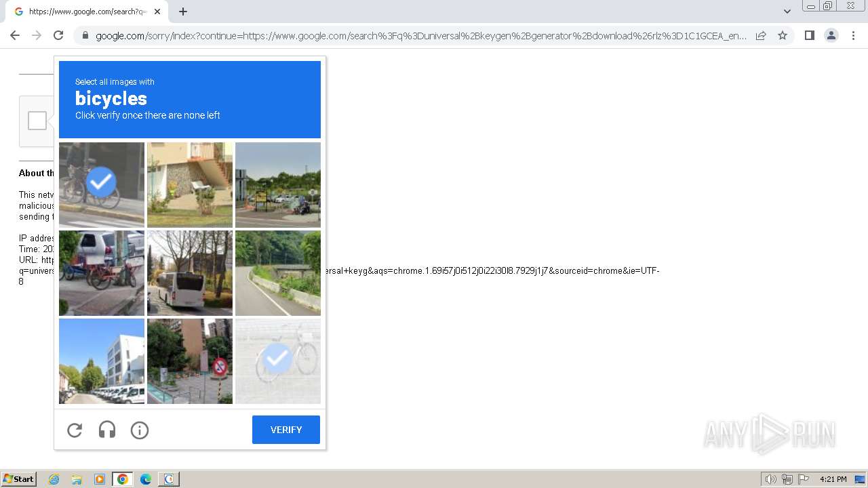Select the curved road with greenery tile
Viewport: 868px width, 488px height.
pos(278,273)
